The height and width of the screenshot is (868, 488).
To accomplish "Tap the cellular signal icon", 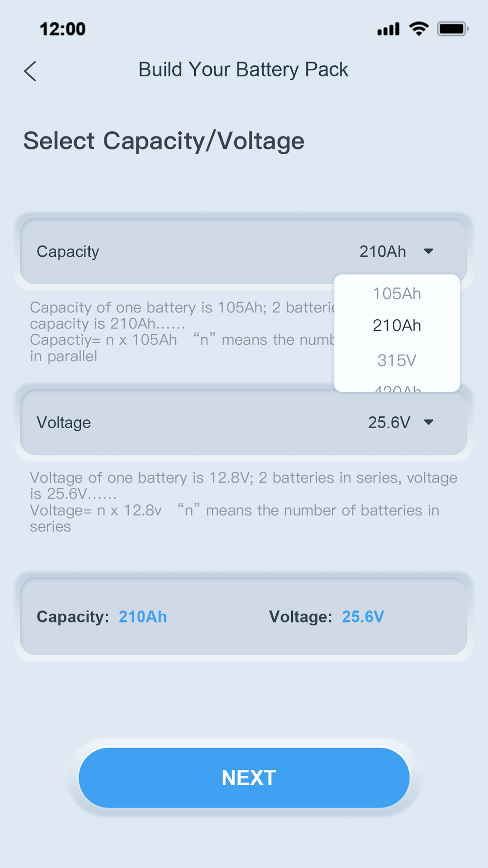I will 388,29.
